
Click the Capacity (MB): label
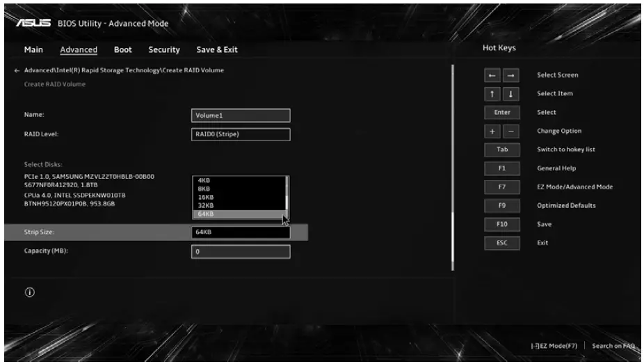(46, 251)
